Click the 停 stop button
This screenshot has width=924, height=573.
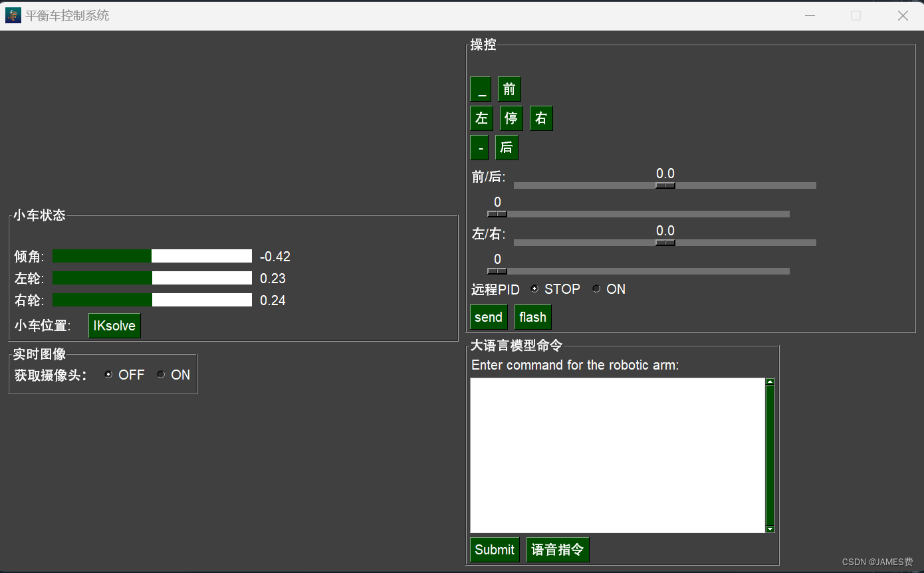coord(511,118)
